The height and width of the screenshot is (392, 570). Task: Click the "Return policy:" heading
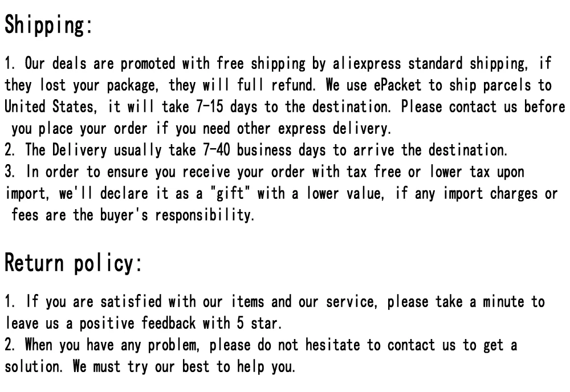73,263
